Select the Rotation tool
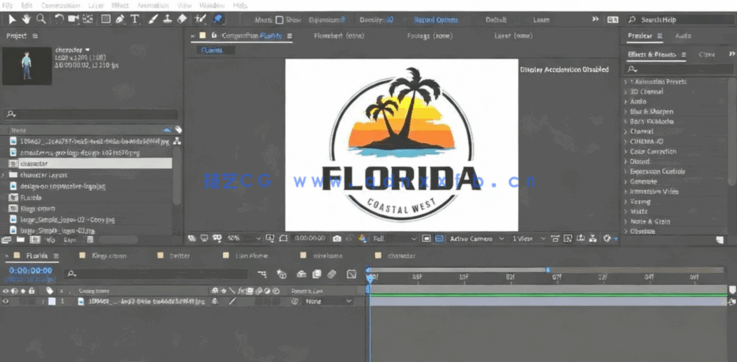Image resolution: width=737 pixels, height=362 pixels. coord(59,19)
